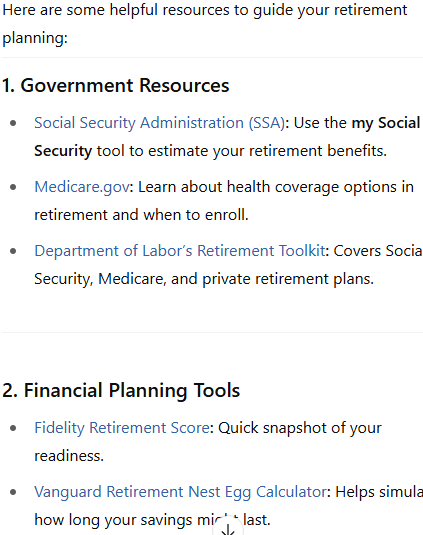Open the Social Security Administration (SSA) link

(x=159, y=123)
